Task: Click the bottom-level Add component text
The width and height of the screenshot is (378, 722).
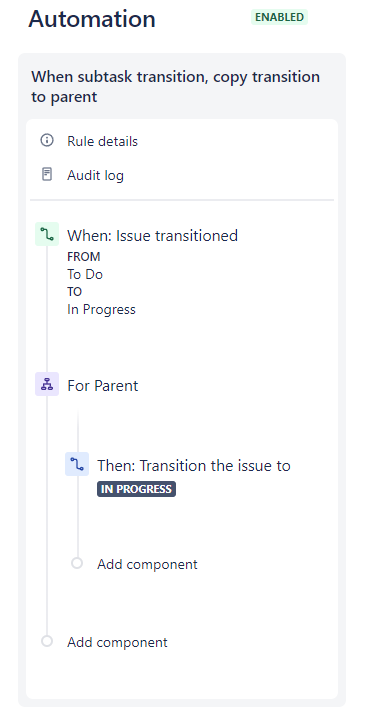Action: [117, 642]
